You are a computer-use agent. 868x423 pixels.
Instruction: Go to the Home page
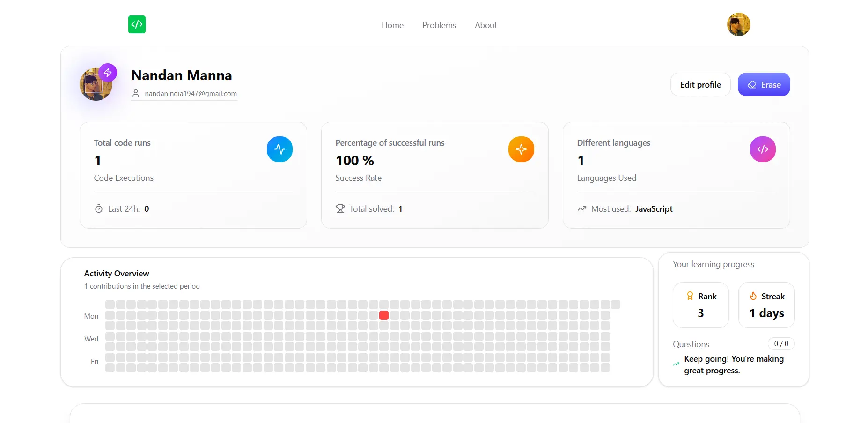tap(392, 25)
